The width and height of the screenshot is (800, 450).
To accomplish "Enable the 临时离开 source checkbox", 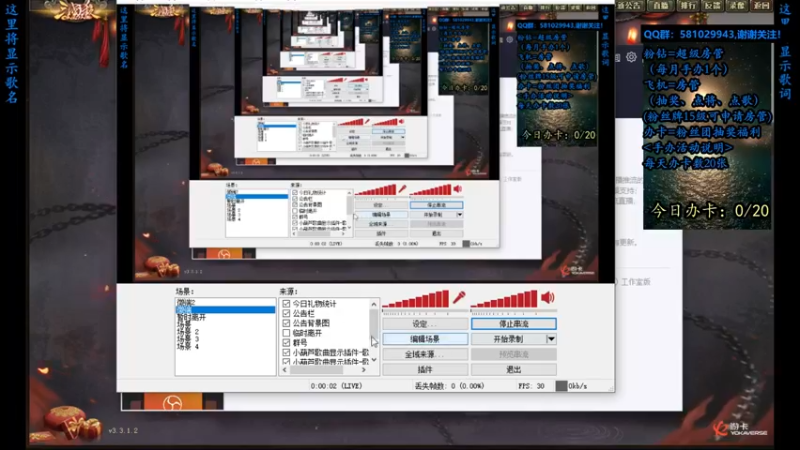I will [286, 333].
